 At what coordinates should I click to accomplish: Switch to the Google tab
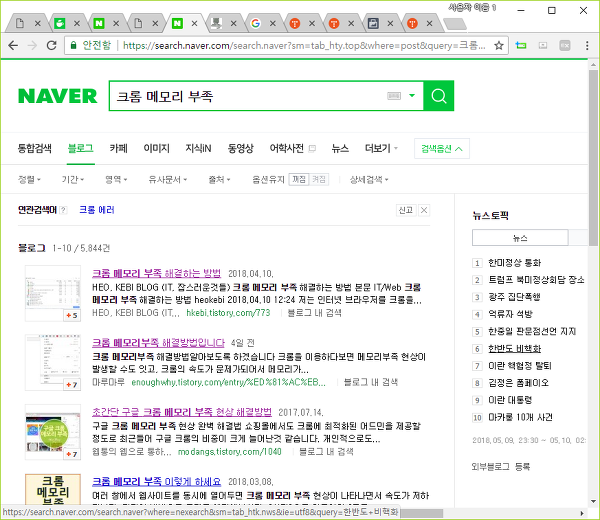(x=256, y=23)
